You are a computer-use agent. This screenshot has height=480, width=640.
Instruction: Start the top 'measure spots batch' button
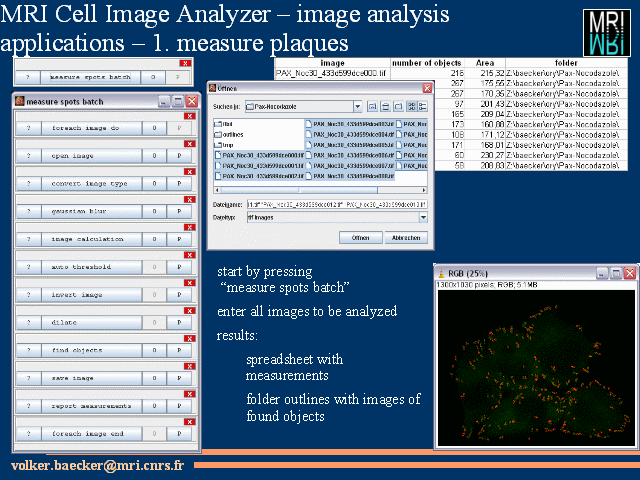click(91, 77)
